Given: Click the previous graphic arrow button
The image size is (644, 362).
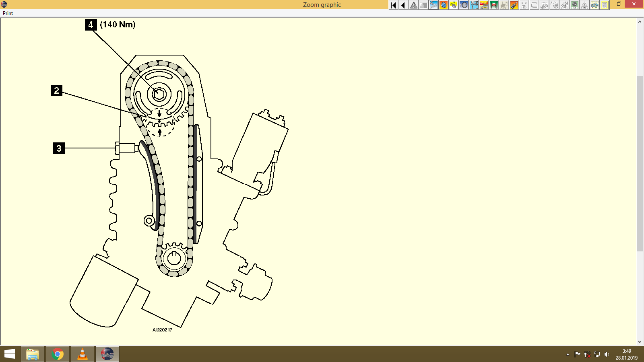Looking at the screenshot, I should pyautogui.click(x=403, y=5).
